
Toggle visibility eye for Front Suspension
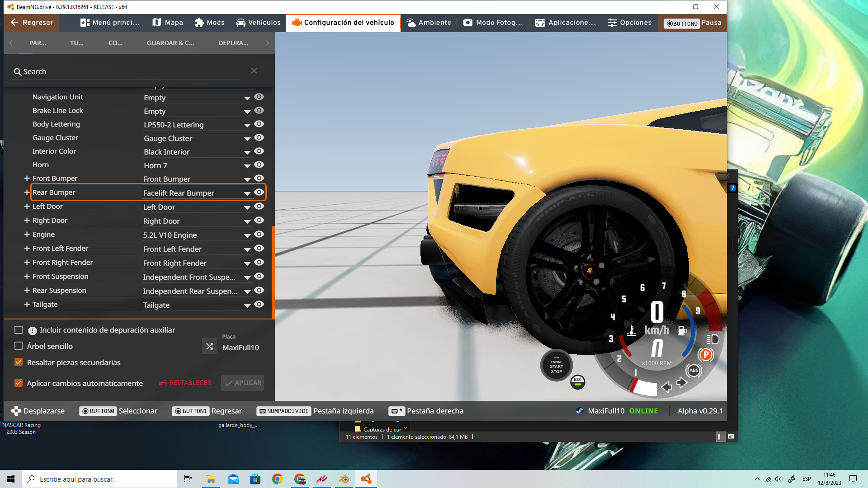click(259, 276)
